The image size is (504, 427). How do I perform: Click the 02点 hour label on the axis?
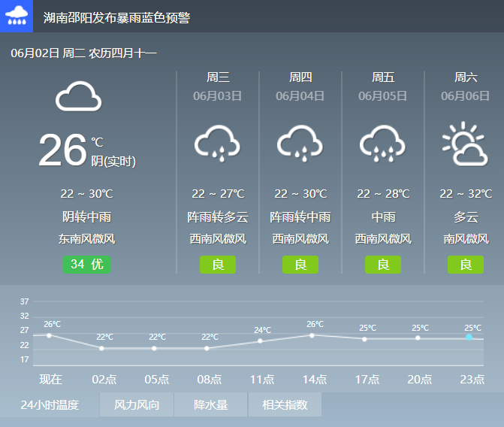click(x=104, y=380)
